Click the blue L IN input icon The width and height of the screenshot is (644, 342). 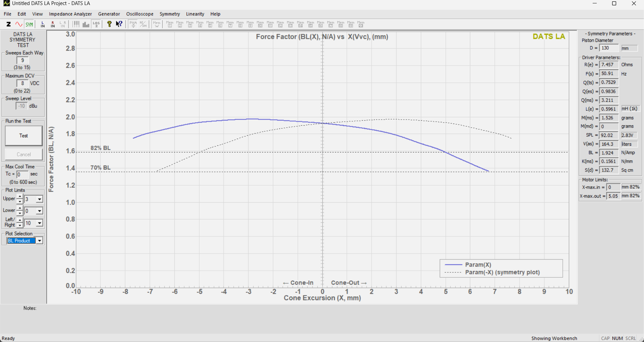tap(43, 24)
